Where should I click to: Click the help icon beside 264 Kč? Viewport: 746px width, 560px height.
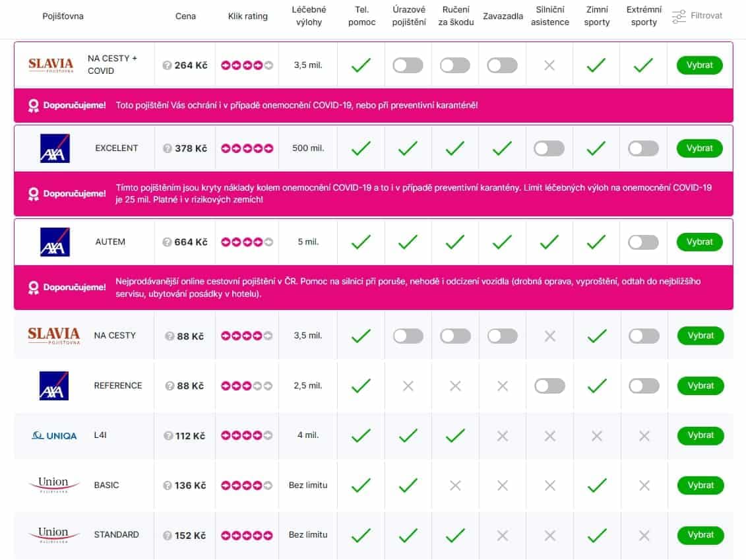[167, 65]
